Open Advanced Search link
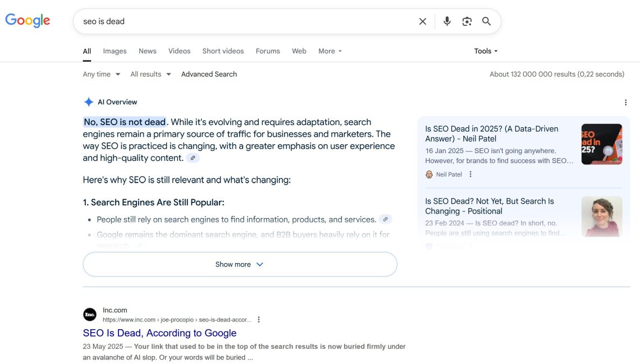The height and width of the screenshot is (364, 640). click(x=209, y=74)
